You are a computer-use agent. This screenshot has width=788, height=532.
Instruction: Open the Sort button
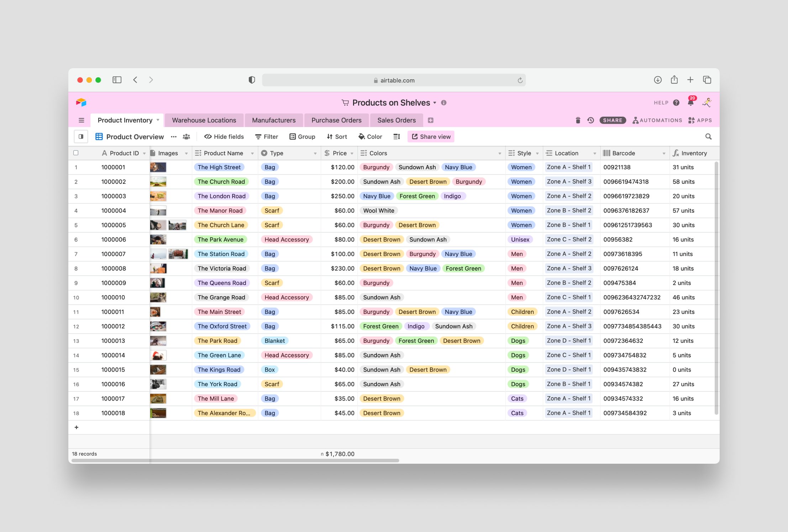click(337, 137)
